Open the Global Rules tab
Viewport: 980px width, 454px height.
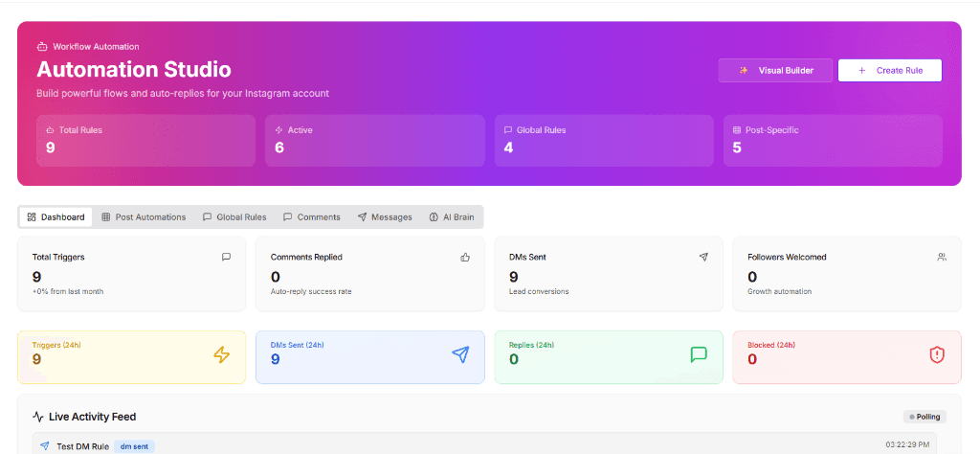[234, 217]
